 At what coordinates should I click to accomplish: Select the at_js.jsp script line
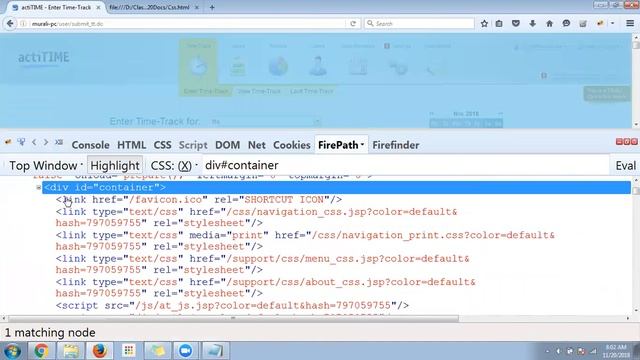point(232,305)
